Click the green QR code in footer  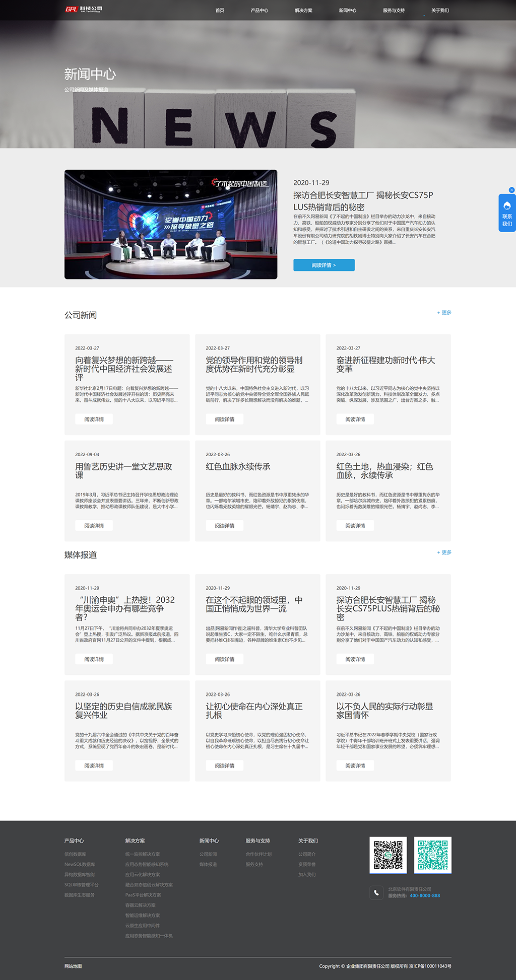[432, 855]
